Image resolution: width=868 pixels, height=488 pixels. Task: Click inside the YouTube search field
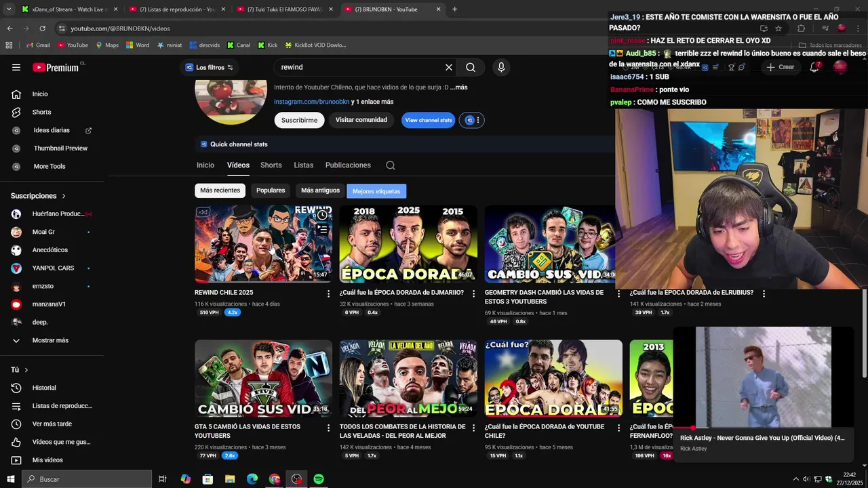point(358,67)
